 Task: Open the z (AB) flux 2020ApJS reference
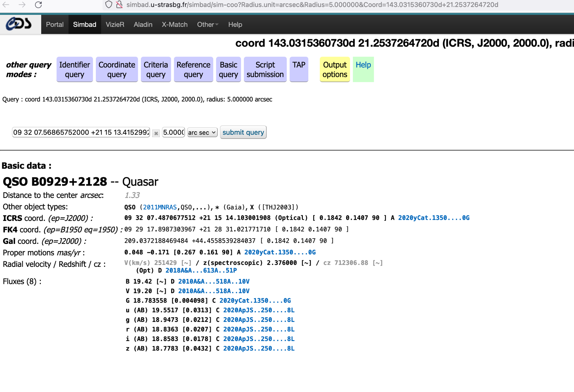click(x=259, y=349)
